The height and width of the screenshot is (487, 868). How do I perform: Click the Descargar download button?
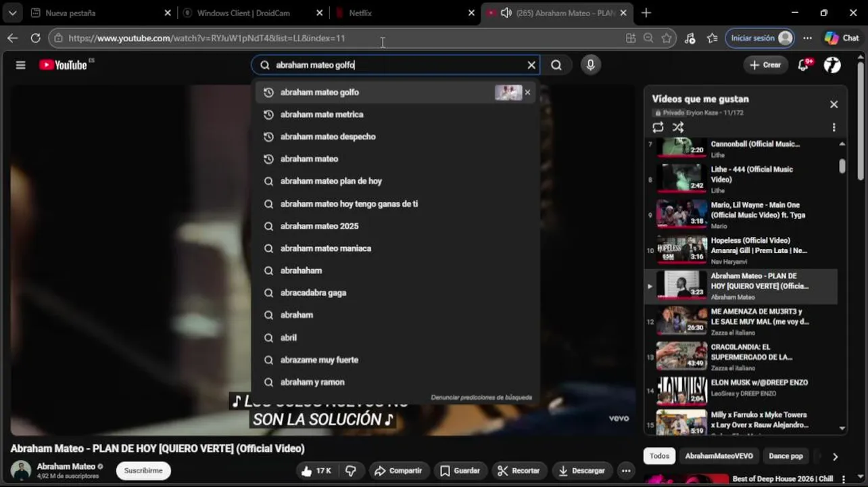(582, 471)
